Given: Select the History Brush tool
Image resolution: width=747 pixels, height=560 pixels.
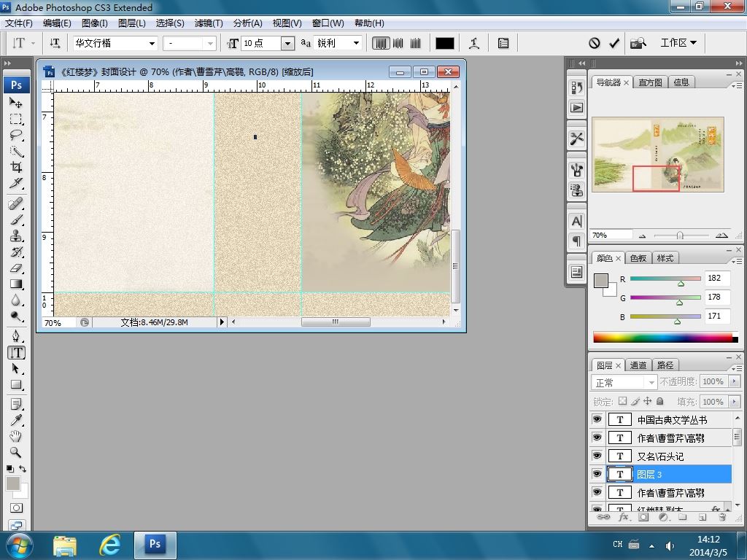Looking at the screenshot, I should (16, 252).
